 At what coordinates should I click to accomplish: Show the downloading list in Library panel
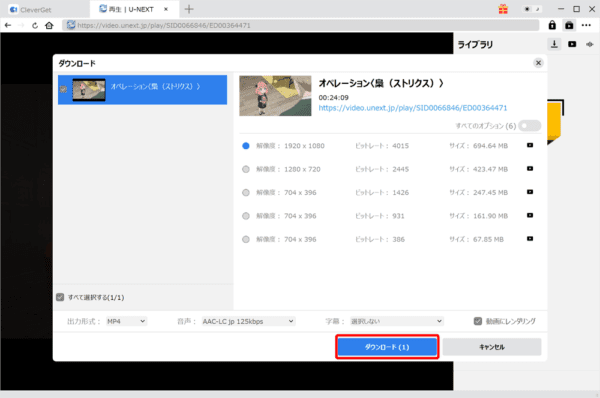(x=554, y=44)
